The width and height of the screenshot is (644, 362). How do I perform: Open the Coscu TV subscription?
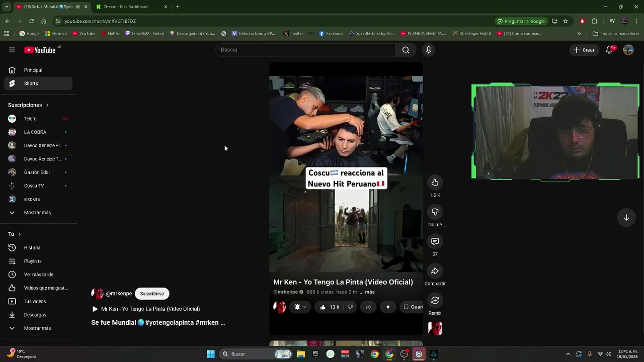[x=38, y=186]
